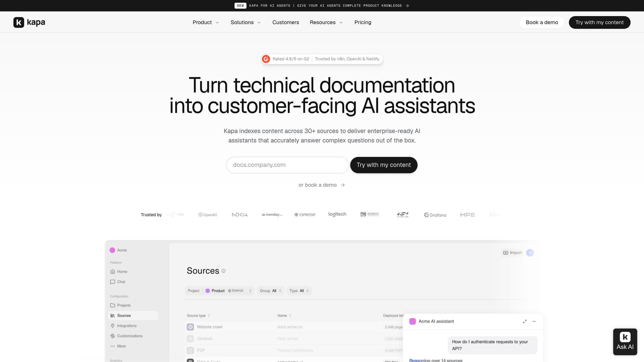Image resolution: width=644 pixels, height=362 pixels.
Task: Go to the Pricing page
Action: (x=363, y=22)
